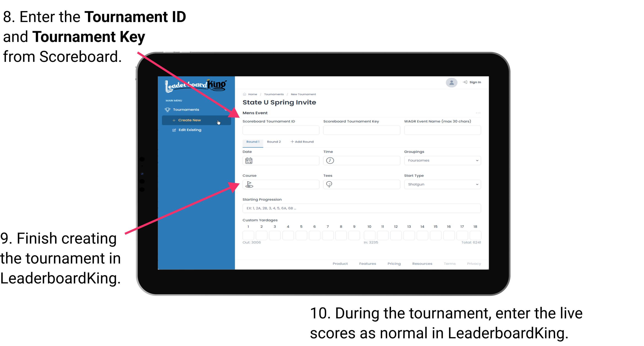Click the Create New plus icon
The height and width of the screenshot is (346, 644).
173,120
